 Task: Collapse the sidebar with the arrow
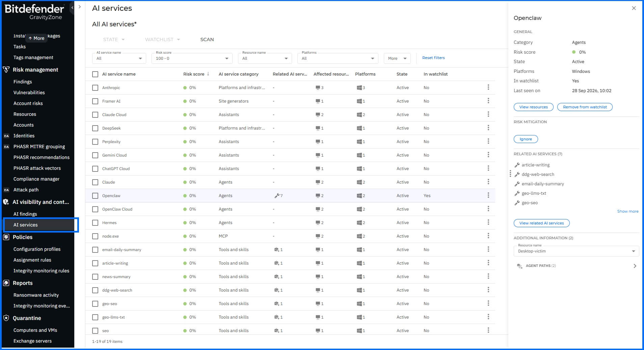pyautogui.click(x=72, y=7)
